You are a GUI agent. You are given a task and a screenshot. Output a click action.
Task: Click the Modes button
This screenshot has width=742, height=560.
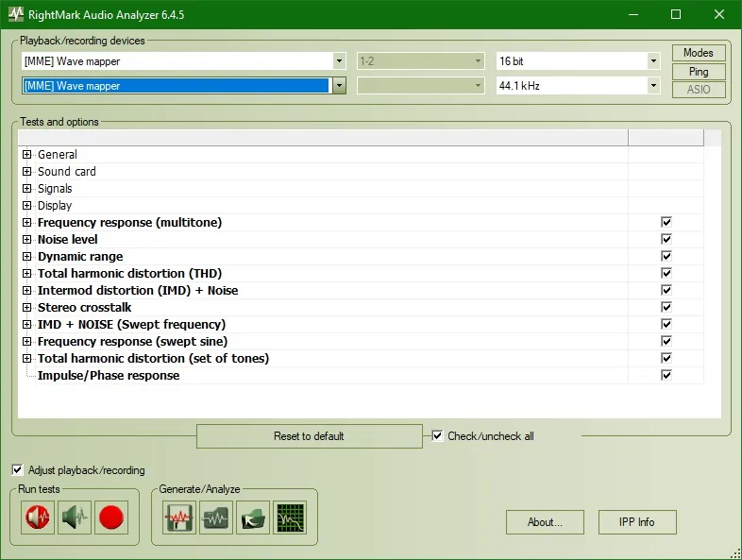699,53
